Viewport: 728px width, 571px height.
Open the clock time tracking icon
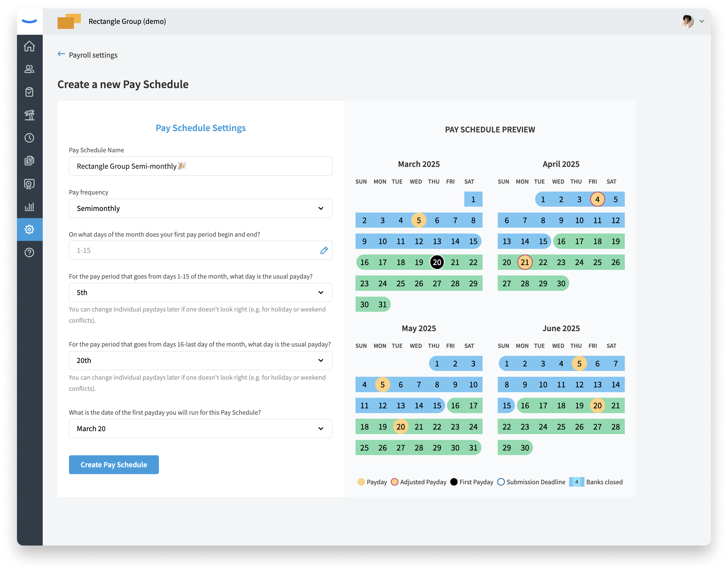click(29, 138)
